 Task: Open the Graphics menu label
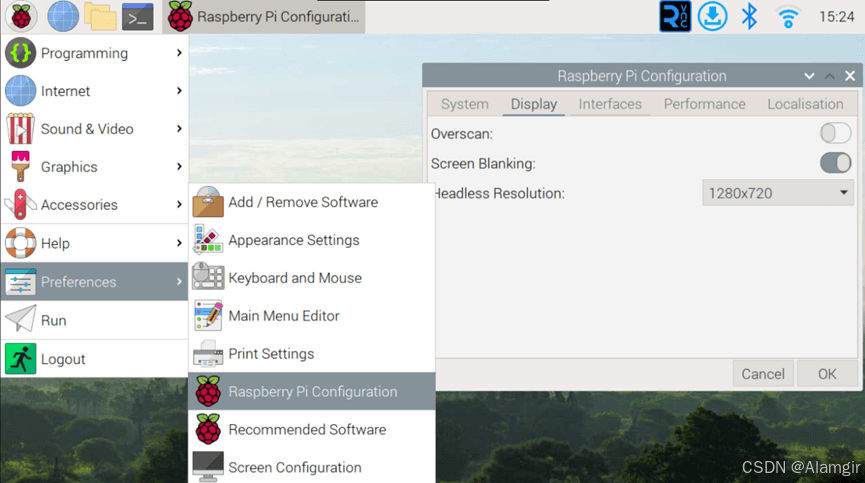click(69, 167)
